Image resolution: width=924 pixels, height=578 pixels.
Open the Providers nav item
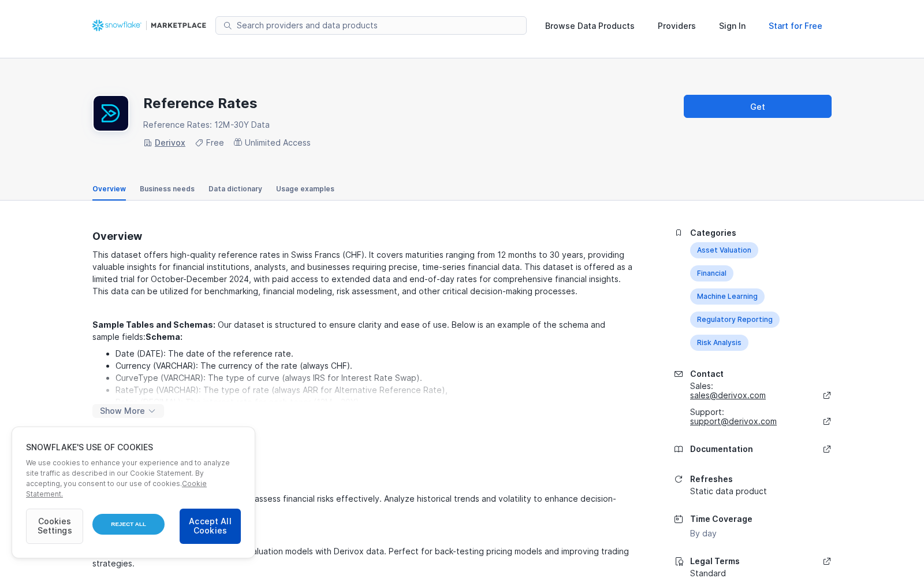[677, 26]
